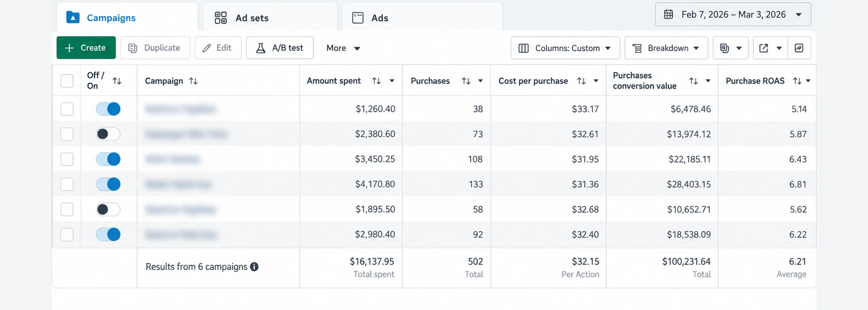
Task: Select the checkbox for the $1,260.40 row
Action: click(x=67, y=109)
